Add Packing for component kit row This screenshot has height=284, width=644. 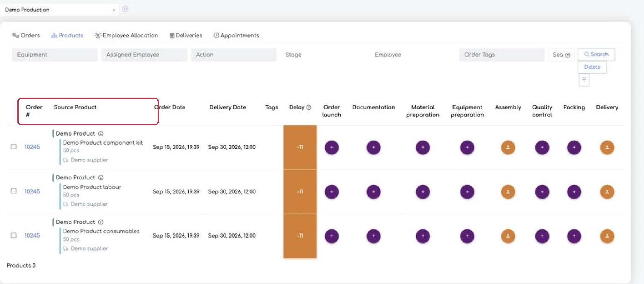click(x=574, y=147)
